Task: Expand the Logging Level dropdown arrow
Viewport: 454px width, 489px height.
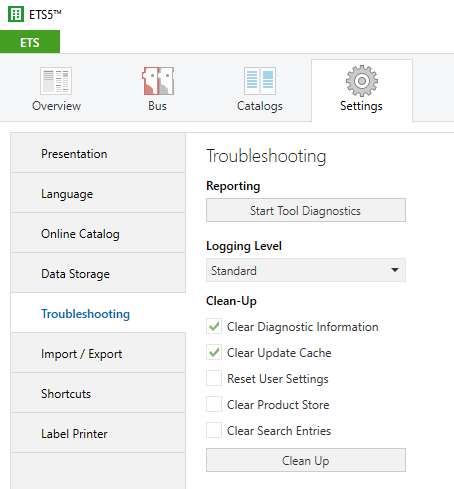Action: coord(395,270)
